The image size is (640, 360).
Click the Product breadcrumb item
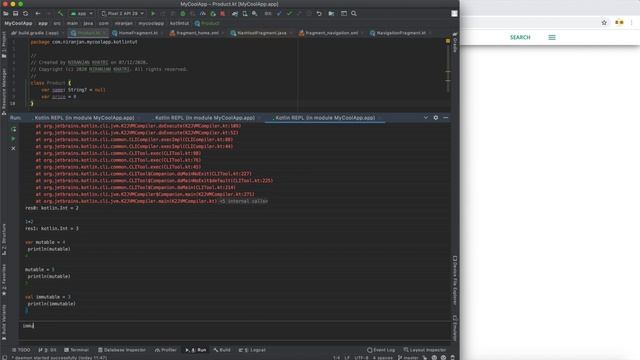coord(207,23)
